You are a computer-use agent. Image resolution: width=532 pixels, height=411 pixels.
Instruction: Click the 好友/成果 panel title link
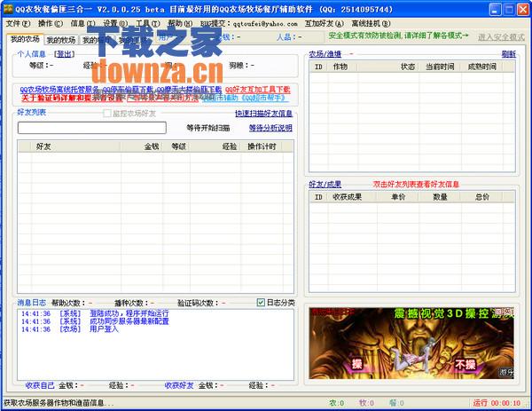(325, 184)
